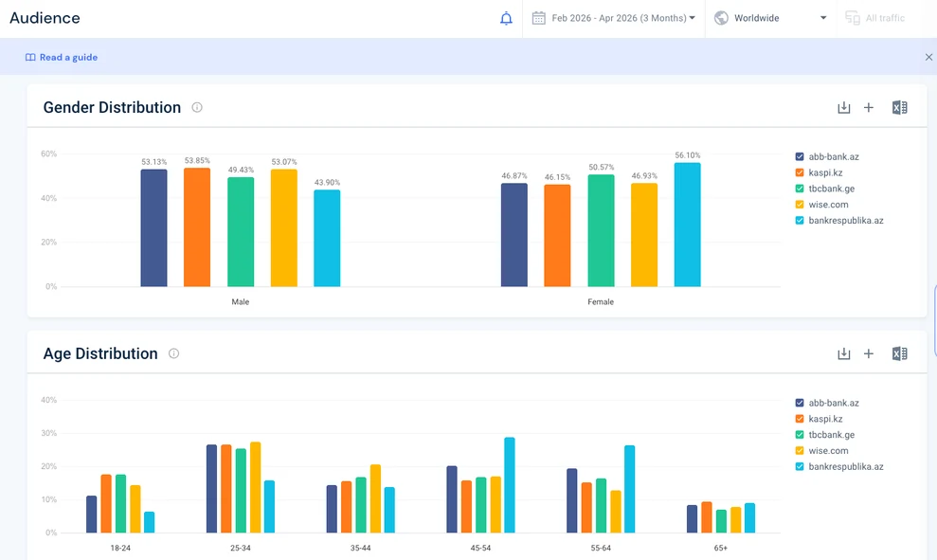Click the navy abb-bank.az bar in 18-24 group

click(x=92, y=515)
